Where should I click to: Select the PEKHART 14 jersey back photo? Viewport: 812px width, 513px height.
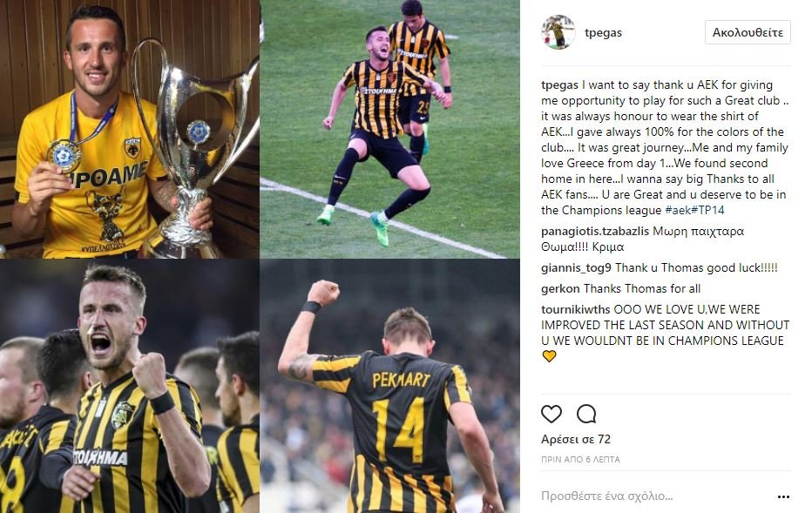click(x=390, y=386)
